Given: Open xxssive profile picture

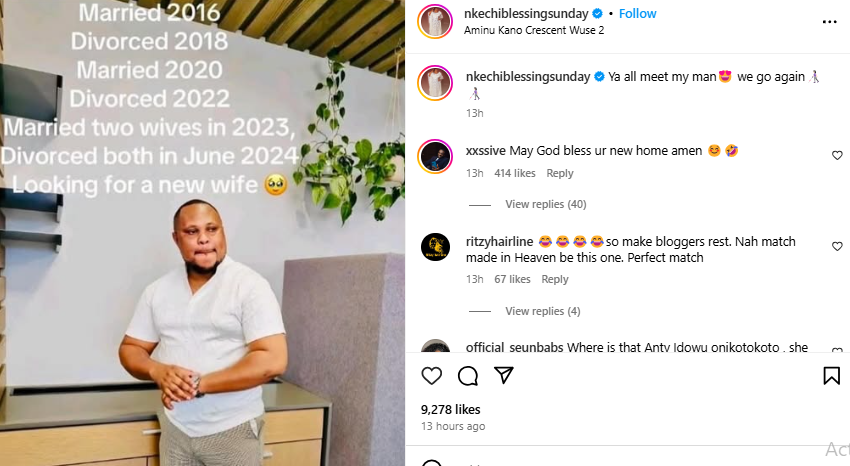Looking at the screenshot, I should click(435, 156).
